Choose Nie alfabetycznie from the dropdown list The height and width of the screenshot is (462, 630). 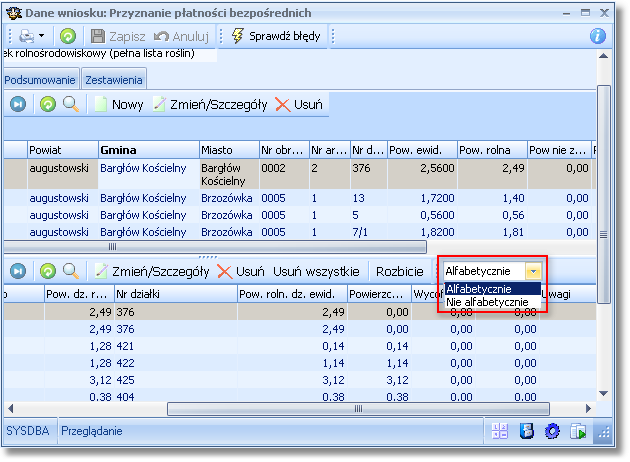(493, 302)
